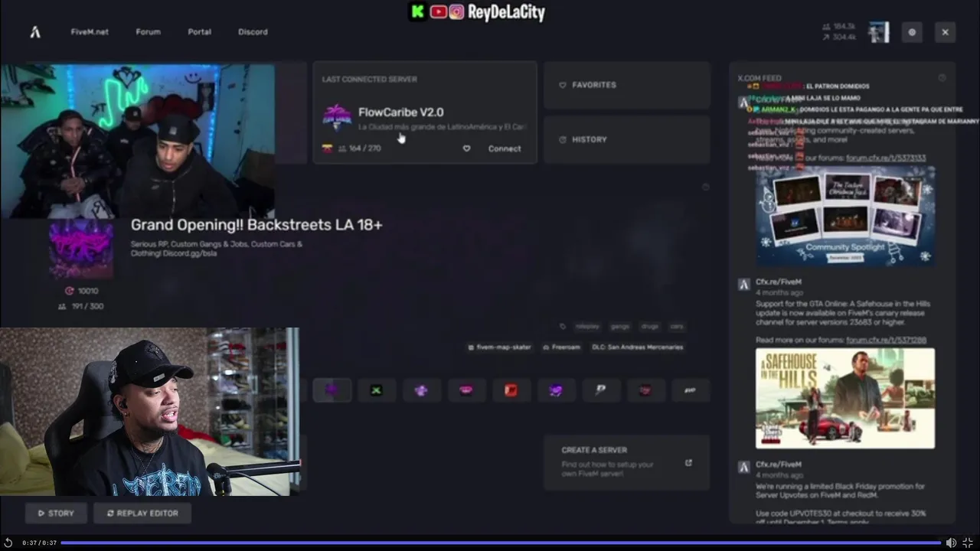
Task: Open the Story mode button
Action: pos(56,514)
